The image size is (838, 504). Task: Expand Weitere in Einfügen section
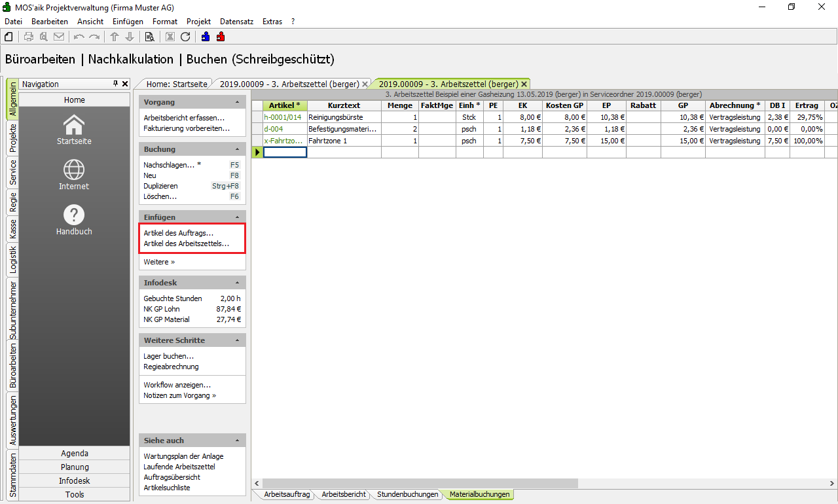click(x=159, y=262)
